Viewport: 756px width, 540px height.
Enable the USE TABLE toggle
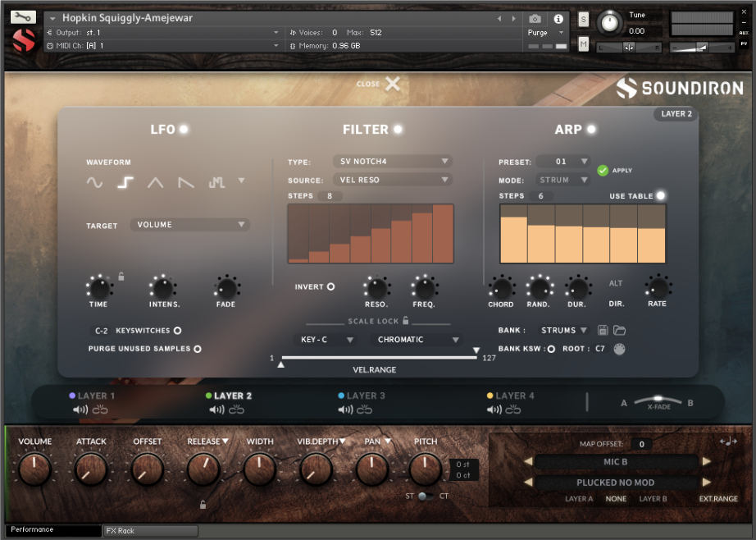(662, 196)
